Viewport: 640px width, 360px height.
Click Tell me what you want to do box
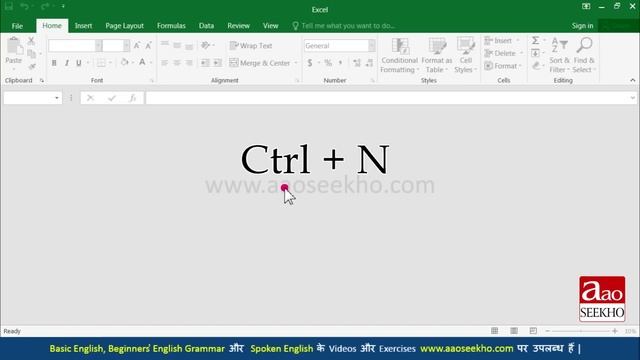(x=344, y=26)
